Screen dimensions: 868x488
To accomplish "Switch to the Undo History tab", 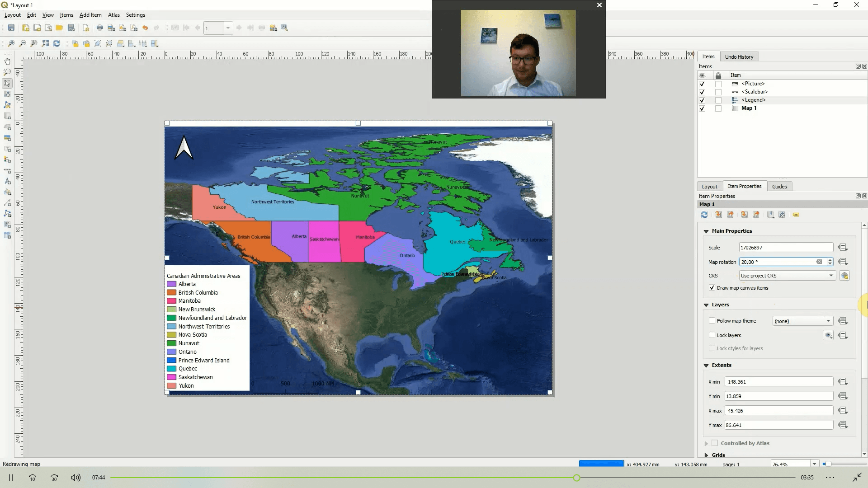I will (x=739, y=56).
